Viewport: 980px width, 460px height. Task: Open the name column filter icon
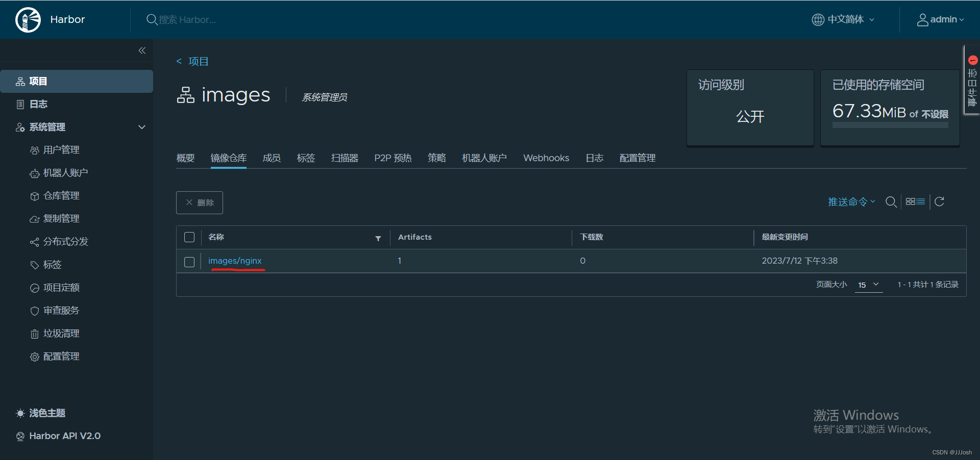[378, 238]
